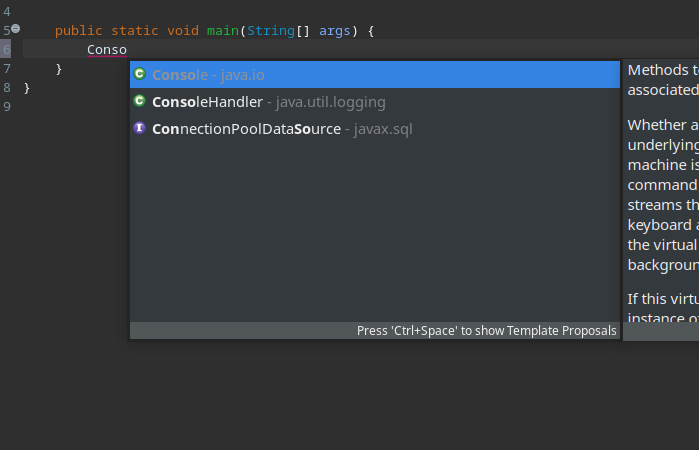Click the class icon beside ConsoleHandler
Image resolution: width=699 pixels, height=450 pixels.
[x=140, y=101]
